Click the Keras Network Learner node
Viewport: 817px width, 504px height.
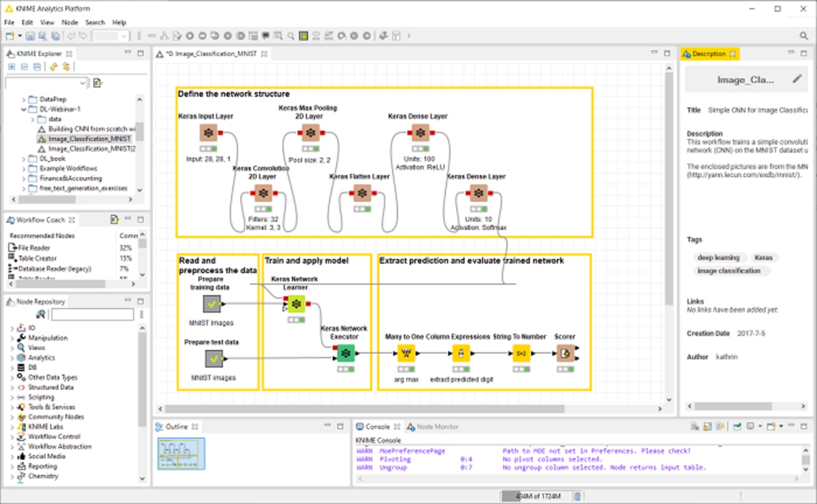(297, 304)
